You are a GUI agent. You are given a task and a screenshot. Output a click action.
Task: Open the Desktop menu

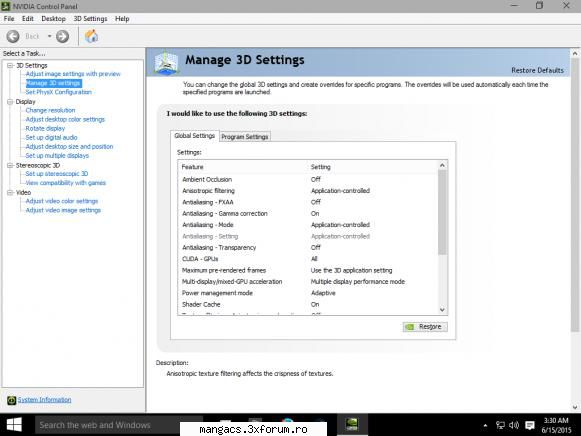[53, 19]
